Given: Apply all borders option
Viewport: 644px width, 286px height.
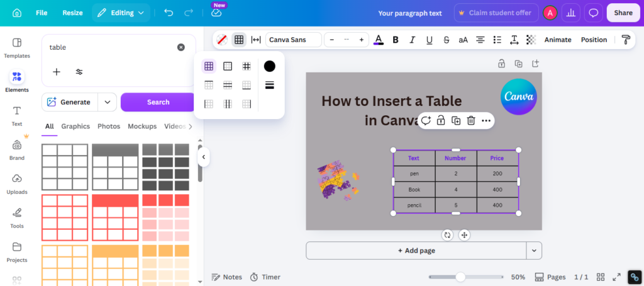Looking at the screenshot, I should (x=209, y=66).
